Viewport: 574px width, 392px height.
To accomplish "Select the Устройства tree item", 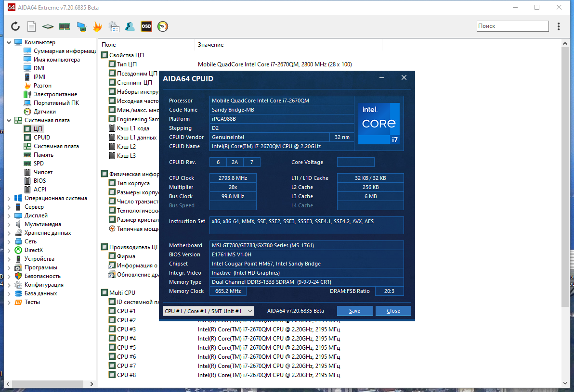I will point(34,259).
